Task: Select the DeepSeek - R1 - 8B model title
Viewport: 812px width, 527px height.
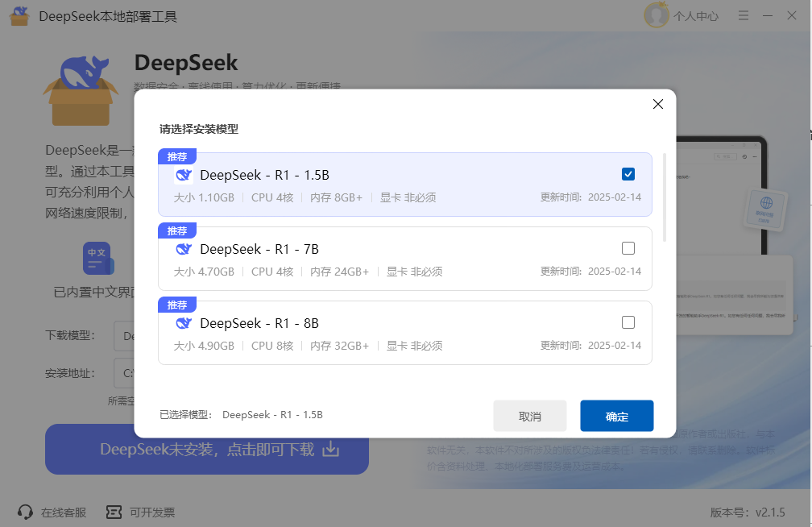Action: coord(259,323)
